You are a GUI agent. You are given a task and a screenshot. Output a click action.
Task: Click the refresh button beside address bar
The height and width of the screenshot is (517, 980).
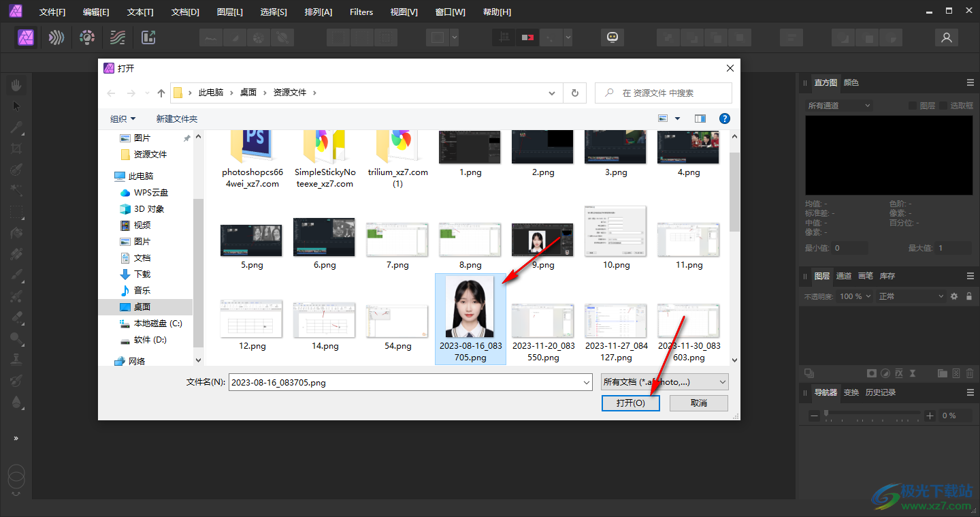click(575, 93)
